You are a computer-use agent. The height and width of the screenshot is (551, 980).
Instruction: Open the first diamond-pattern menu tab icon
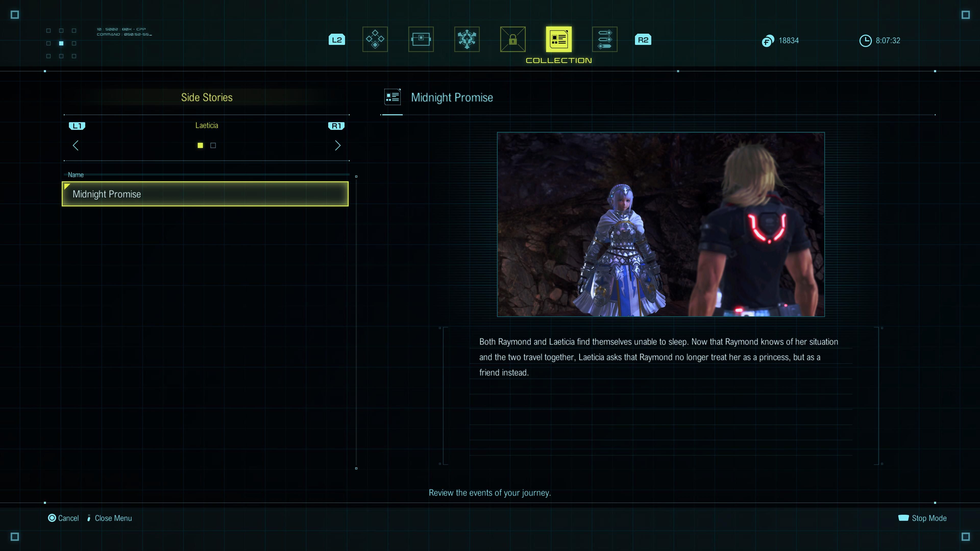[x=375, y=39]
